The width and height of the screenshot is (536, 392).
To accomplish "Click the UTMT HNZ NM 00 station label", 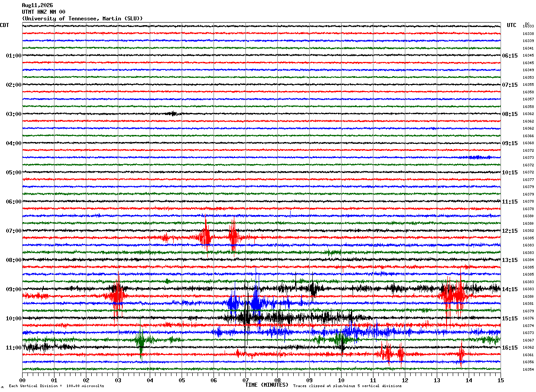I will point(43,12).
